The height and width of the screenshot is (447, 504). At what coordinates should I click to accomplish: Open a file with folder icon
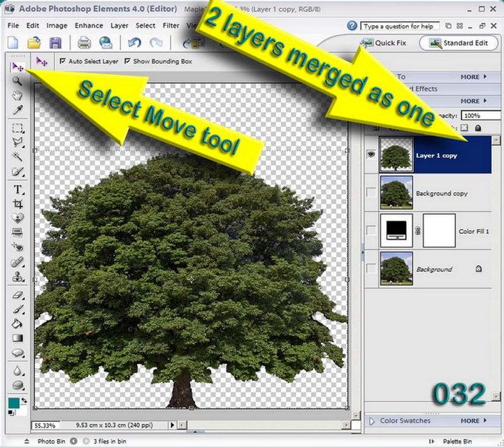point(34,43)
